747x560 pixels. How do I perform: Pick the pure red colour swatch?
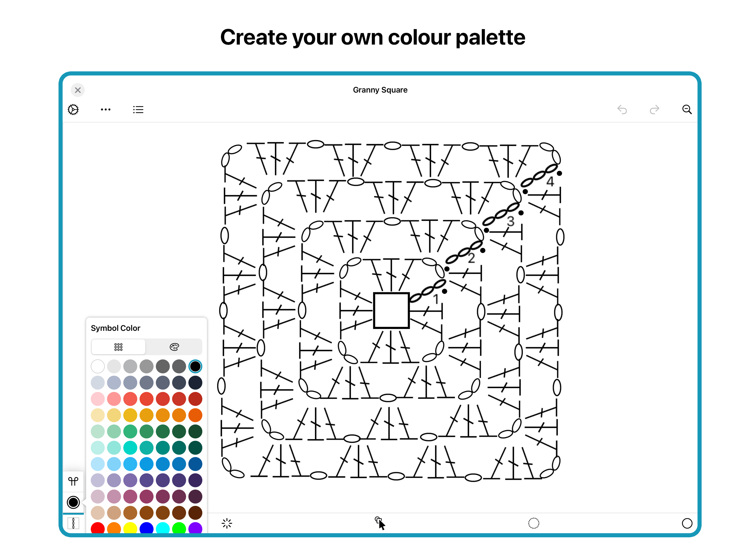point(98,527)
